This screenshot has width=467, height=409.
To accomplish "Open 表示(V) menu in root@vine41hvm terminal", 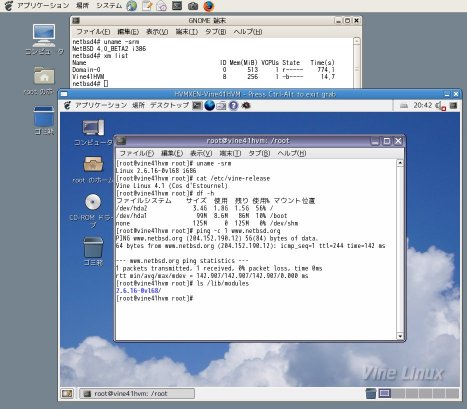I will pos(201,153).
